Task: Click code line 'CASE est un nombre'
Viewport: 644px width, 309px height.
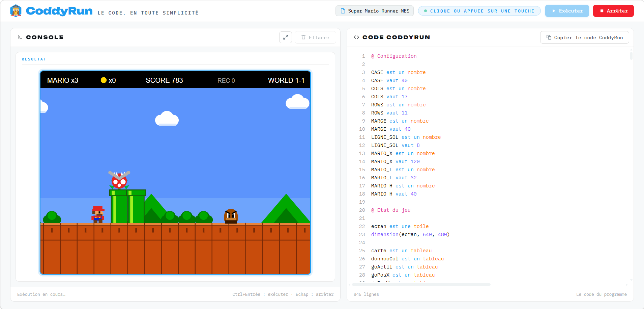Action: [399, 72]
